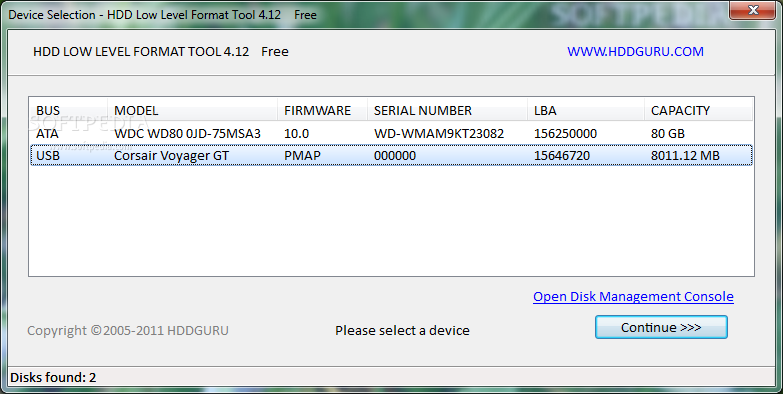Click firmware value 10.0
Screen dimensions: 783x394
(297, 134)
